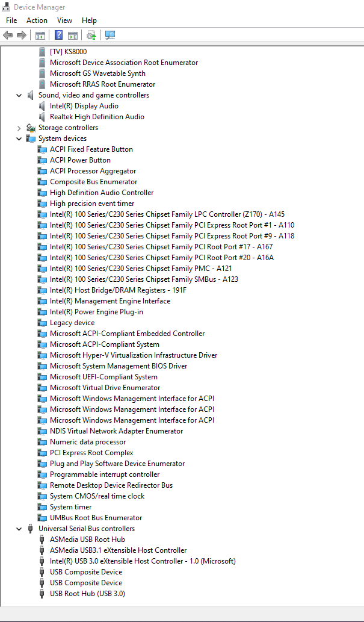364x622 pixels.
Task: Click the icon beside Legacy device
Action: (x=42, y=323)
